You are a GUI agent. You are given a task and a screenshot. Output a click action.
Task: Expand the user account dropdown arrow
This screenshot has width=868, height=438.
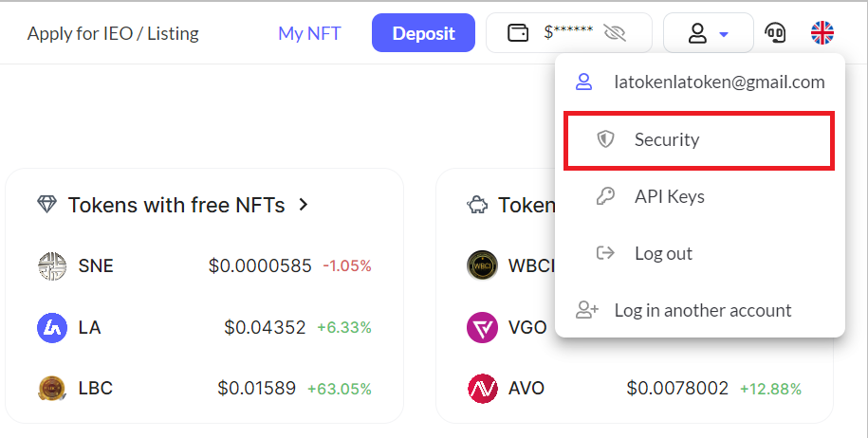click(724, 35)
